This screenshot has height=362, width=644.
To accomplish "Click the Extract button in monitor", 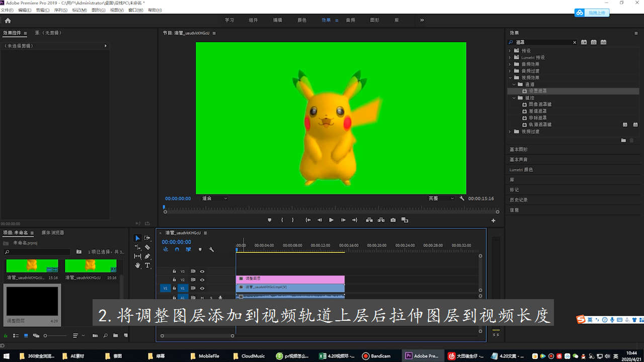I will point(381,220).
